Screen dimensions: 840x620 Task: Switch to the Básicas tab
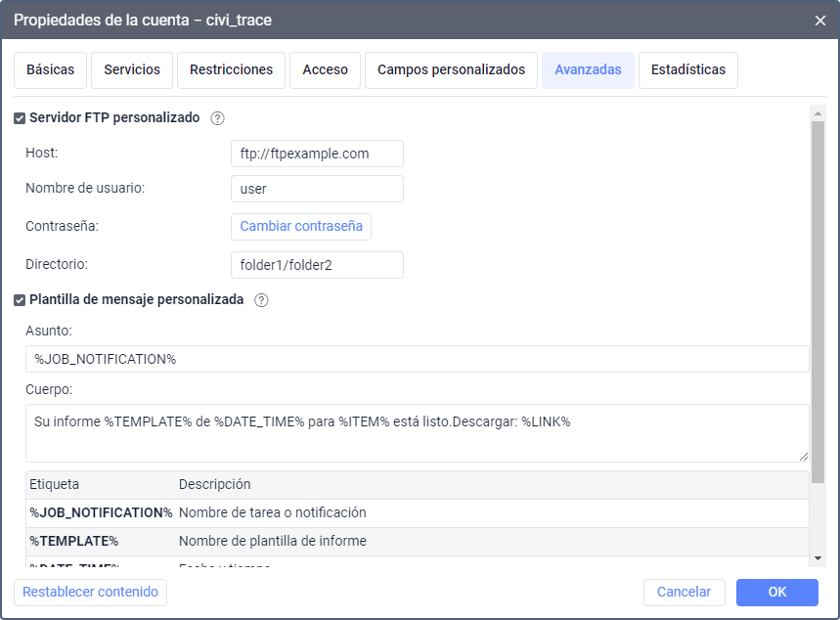pos(50,70)
